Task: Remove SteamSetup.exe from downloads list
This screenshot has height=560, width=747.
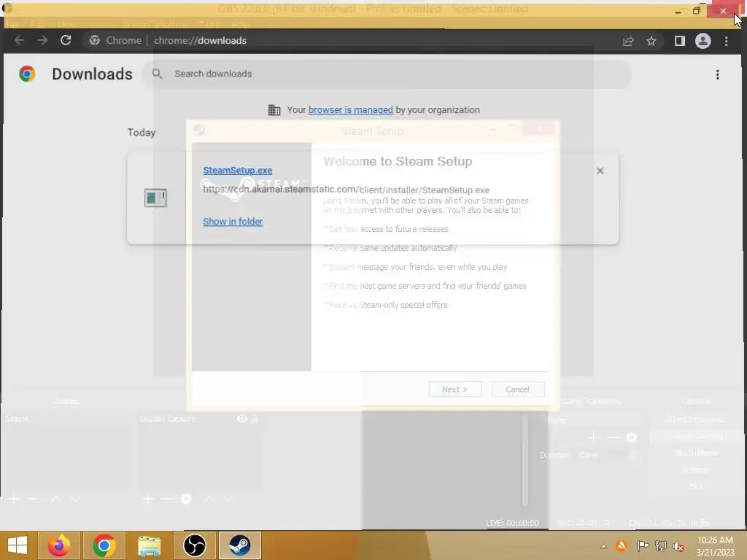Action: [600, 171]
